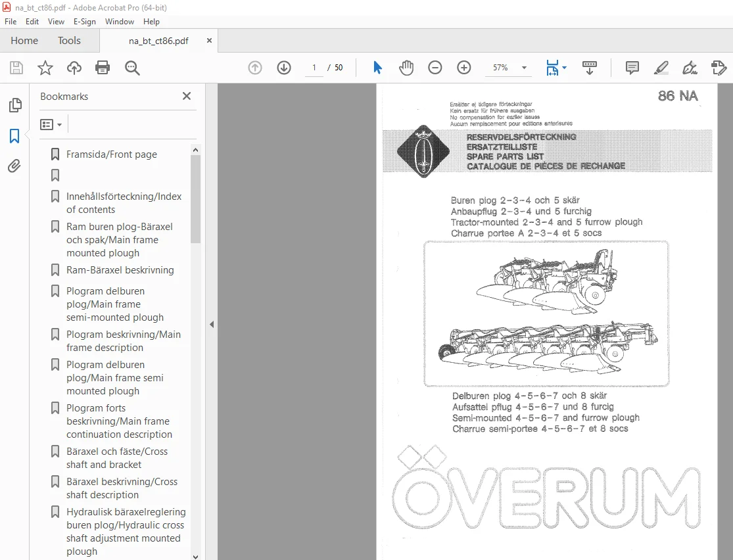733x560 pixels.
Task: Add document to starred favorites
Action: [x=45, y=68]
